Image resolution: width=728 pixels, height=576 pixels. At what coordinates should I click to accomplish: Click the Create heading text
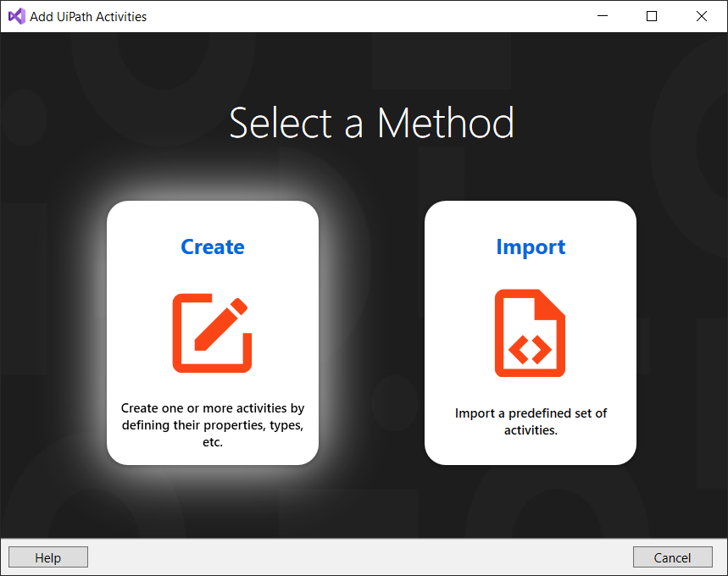tap(212, 246)
